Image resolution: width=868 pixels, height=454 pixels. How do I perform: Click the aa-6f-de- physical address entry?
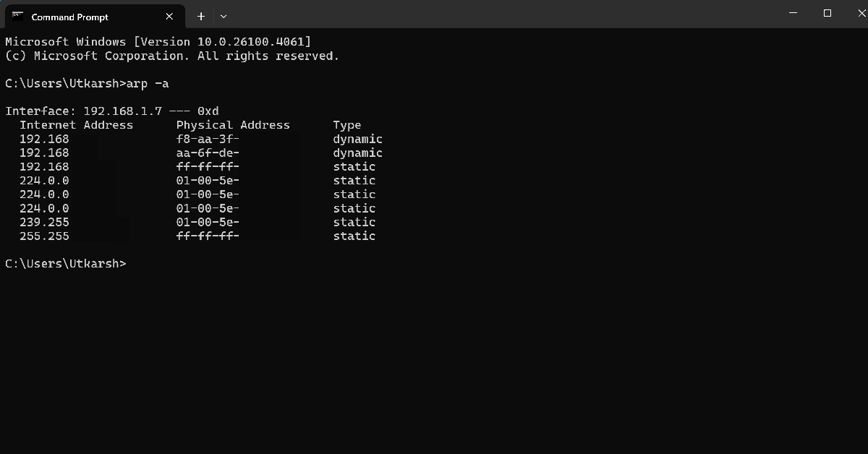(x=208, y=153)
